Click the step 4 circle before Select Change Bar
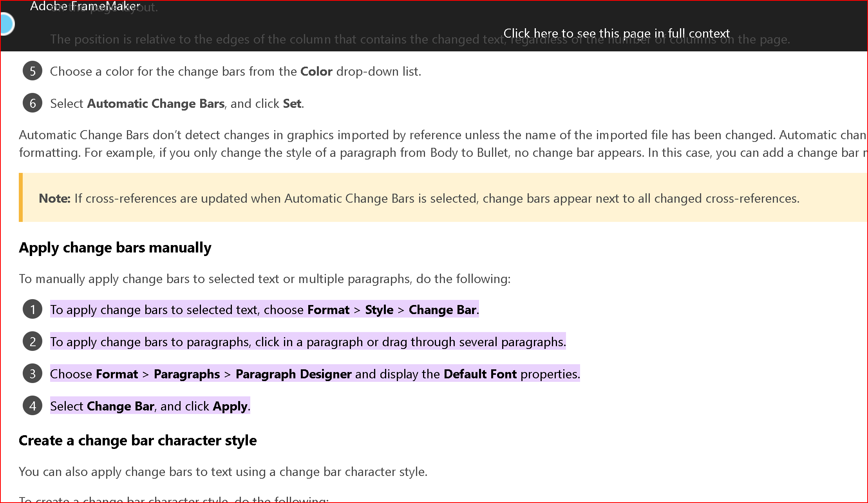The width and height of the screenshot is (868, 503). pos(32,406)
